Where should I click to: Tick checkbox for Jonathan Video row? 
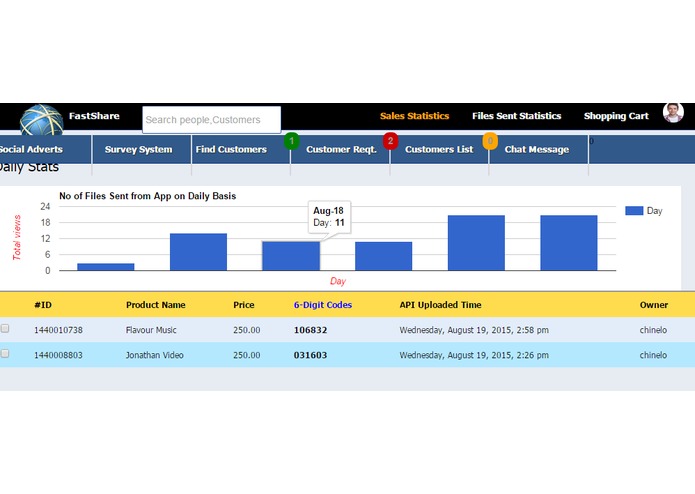click(5, 354)
